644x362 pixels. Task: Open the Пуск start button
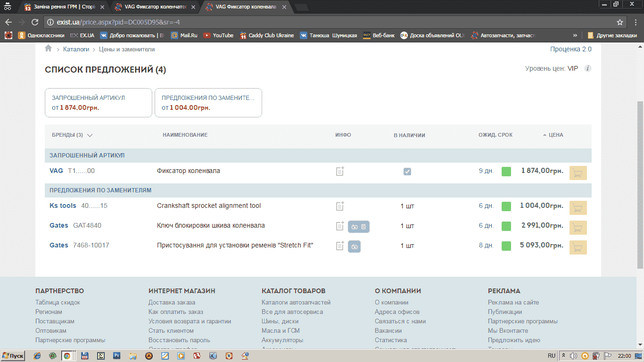pyautogui.click(x=13, y=356)
